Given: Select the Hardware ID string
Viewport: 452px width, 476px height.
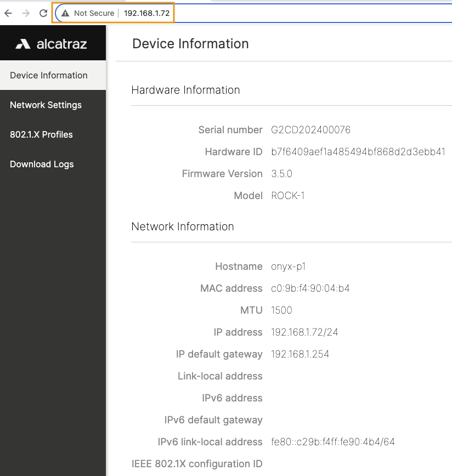Looking at the screenshot, I should click(x=358, y=151).
